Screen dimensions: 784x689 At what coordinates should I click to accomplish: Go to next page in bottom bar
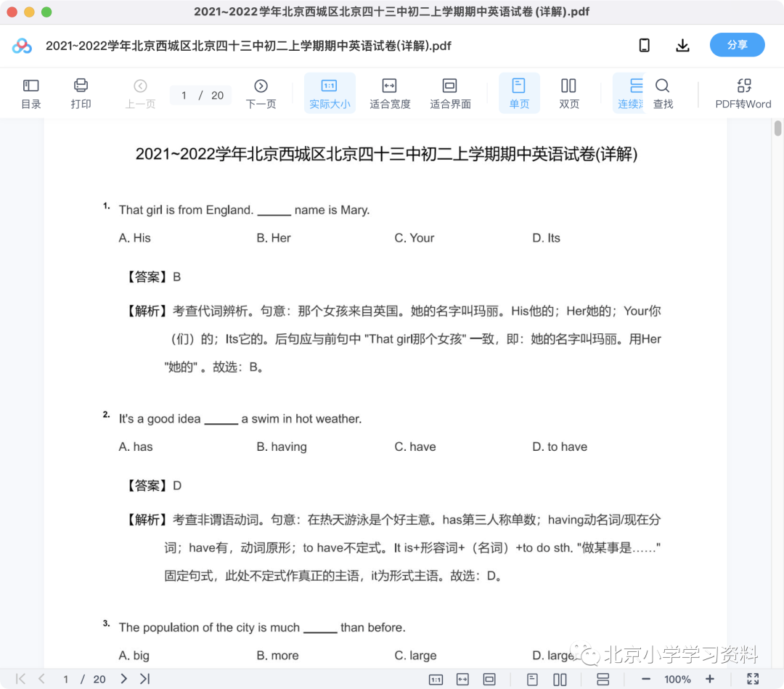[x=123, y=679]
